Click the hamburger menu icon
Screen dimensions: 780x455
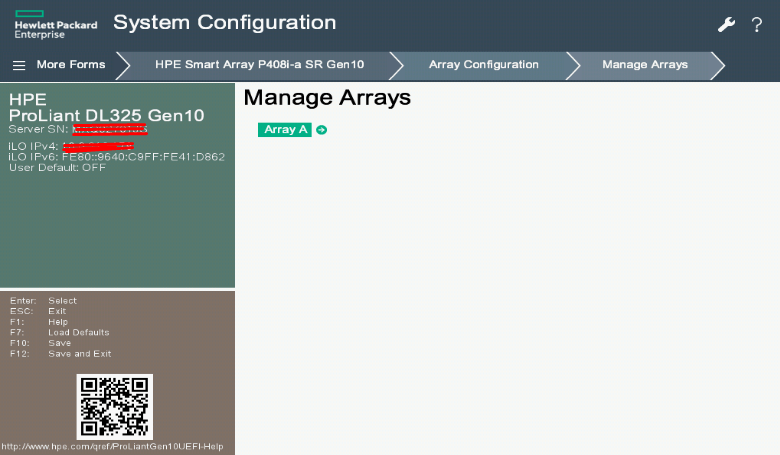(x=19, y=65)
